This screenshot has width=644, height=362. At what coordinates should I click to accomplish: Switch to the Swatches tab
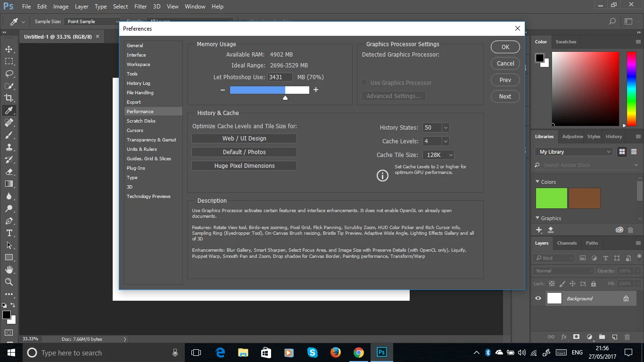(x=566, y=41)
